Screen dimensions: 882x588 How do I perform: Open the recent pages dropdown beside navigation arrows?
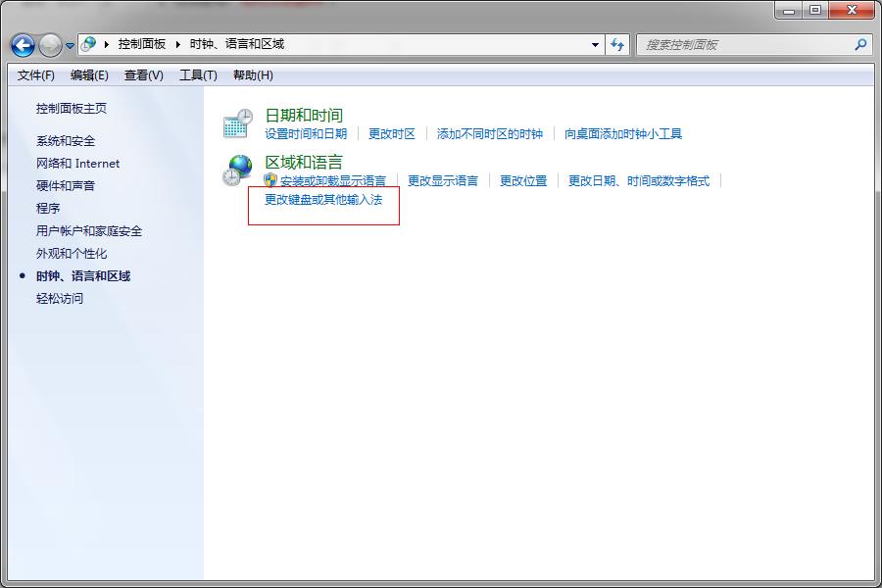click(x=69, y=45)
